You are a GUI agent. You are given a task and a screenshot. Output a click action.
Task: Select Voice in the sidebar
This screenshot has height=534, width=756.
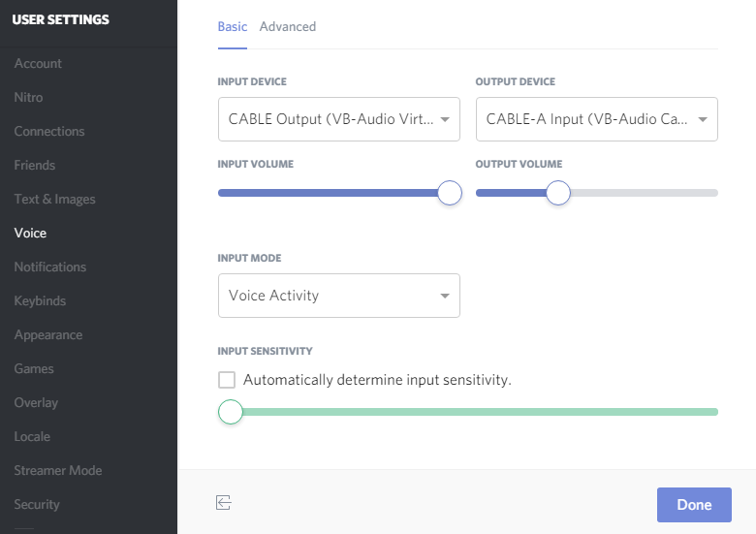click(30, 233)
